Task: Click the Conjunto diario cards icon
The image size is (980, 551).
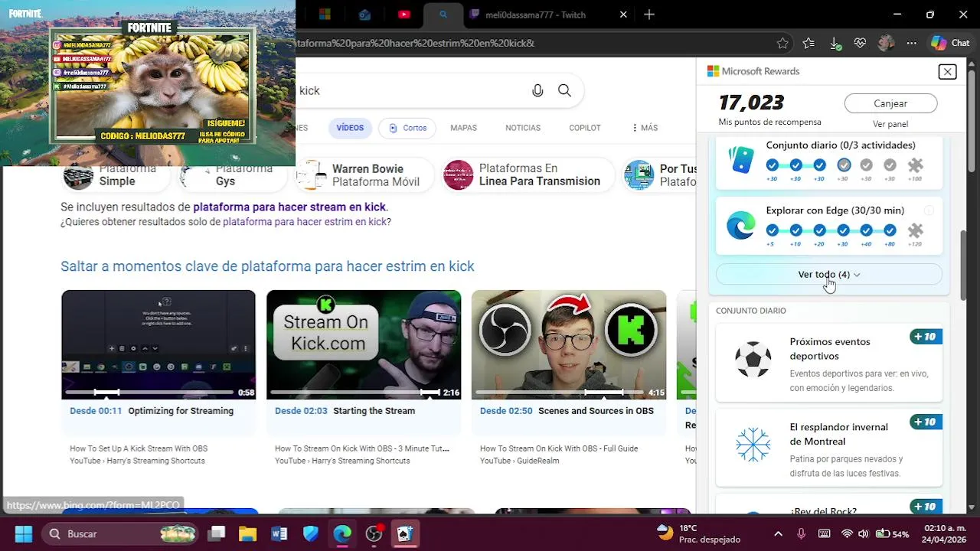Action: tap(741, 160)
